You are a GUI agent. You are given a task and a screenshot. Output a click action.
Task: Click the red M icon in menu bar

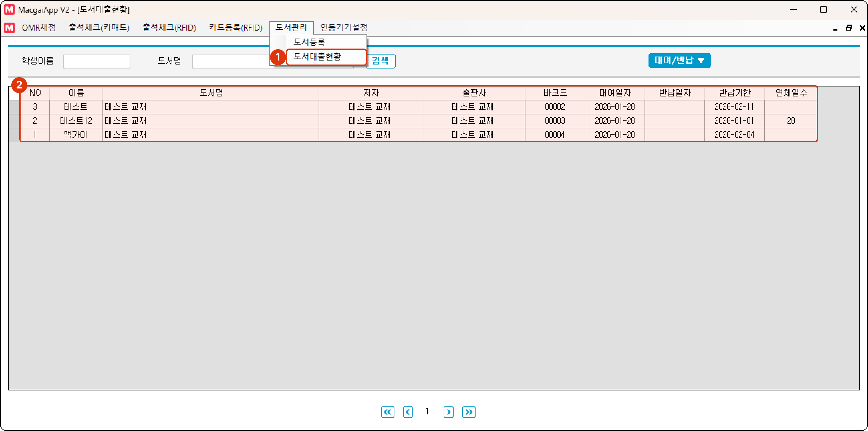coord(9,28)
